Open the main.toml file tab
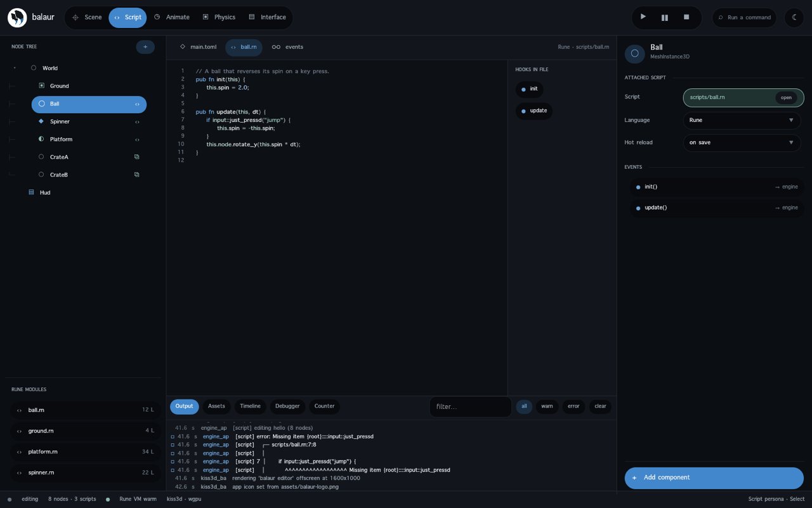Viewport: 812px width, 508px height. (x=199, y=47)
